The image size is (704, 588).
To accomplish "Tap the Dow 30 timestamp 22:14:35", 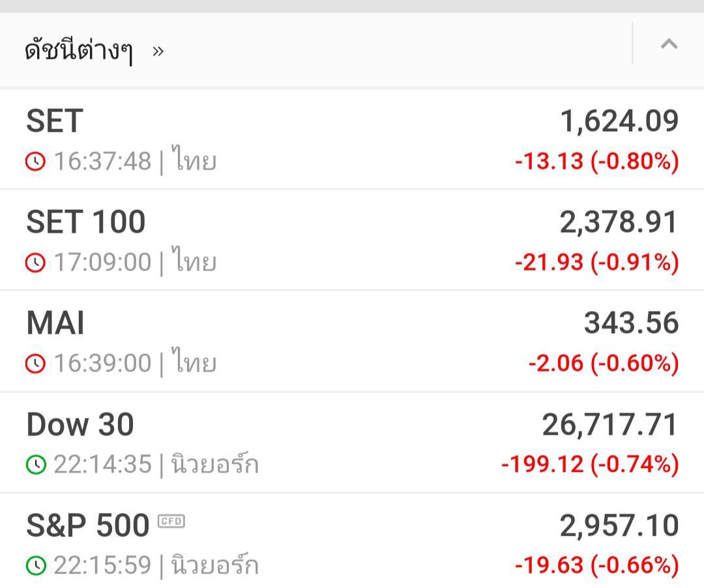I will pos(102,464).
